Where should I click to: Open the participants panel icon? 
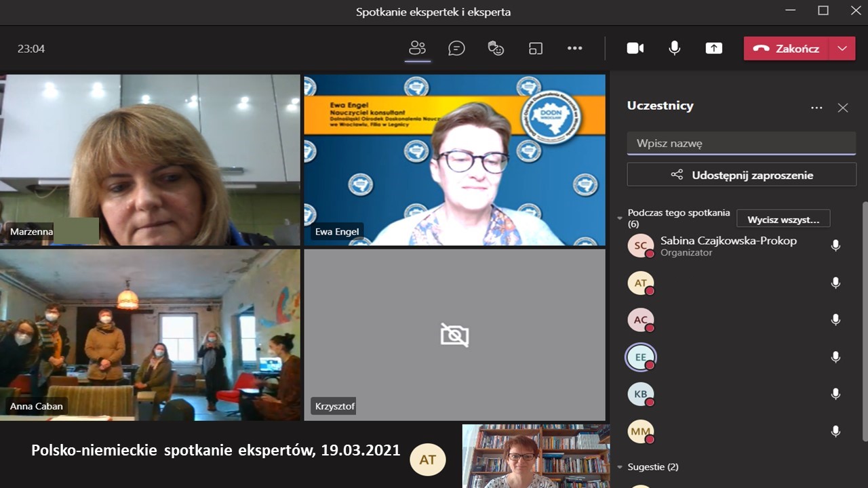(417, 48)
